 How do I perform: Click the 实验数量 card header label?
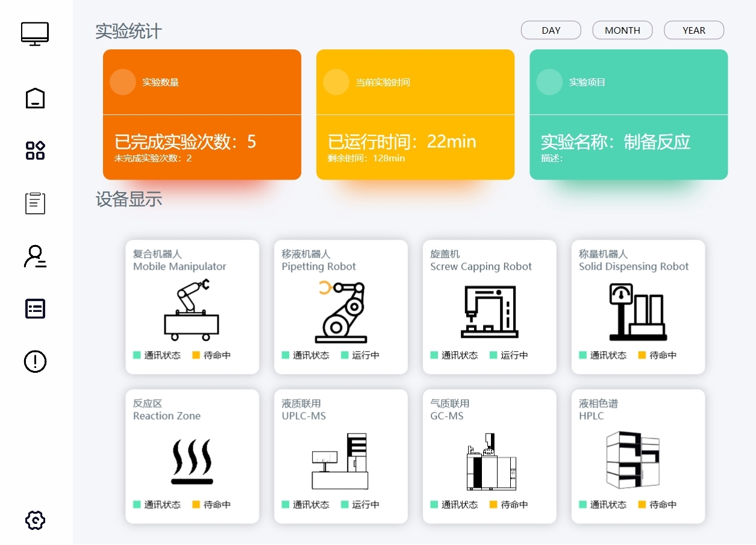click(160, 82)
